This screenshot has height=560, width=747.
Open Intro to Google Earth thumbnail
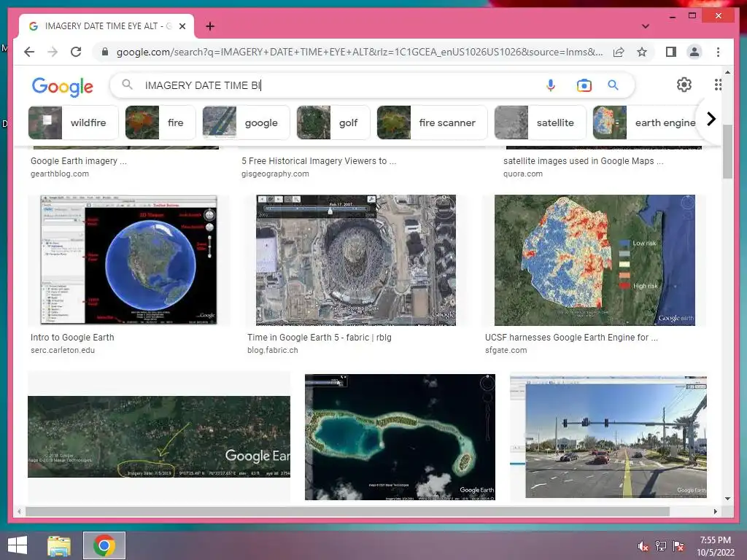point(128,260)
